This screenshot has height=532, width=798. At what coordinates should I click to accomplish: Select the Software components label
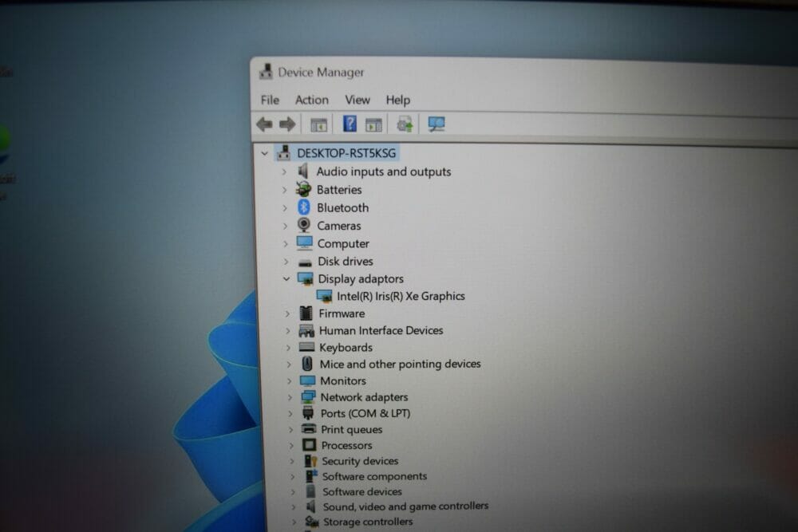click(374, 476)
